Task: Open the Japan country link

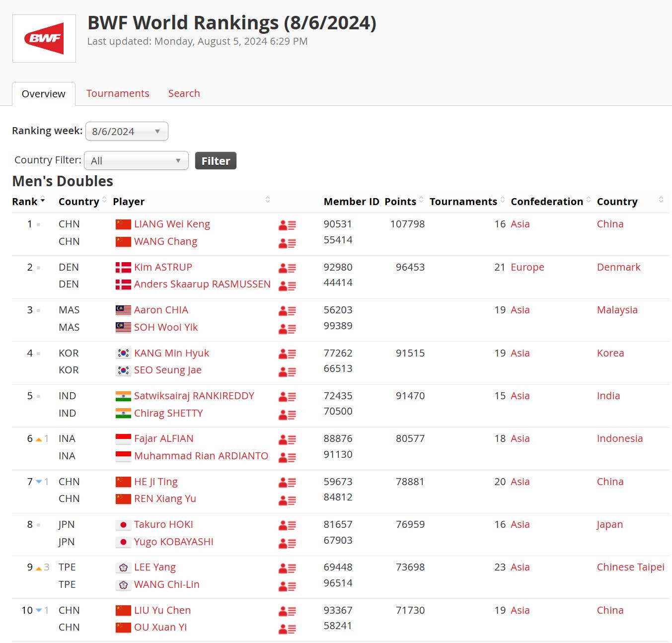Action: (x=610, y=524)
